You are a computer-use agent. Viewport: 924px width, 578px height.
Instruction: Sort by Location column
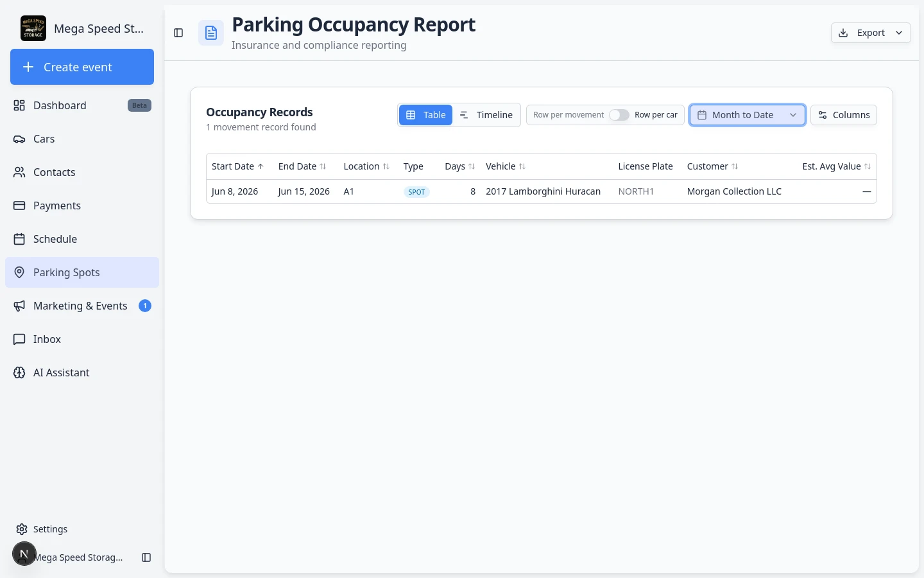coord(366,166)
